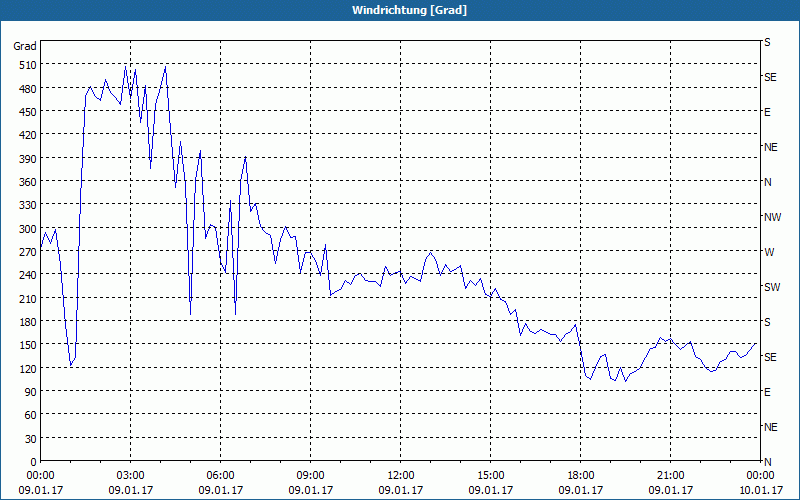The width and height of the screenshot is (800, 500).
Task: Click the 210 axis label
Action: 28,298
